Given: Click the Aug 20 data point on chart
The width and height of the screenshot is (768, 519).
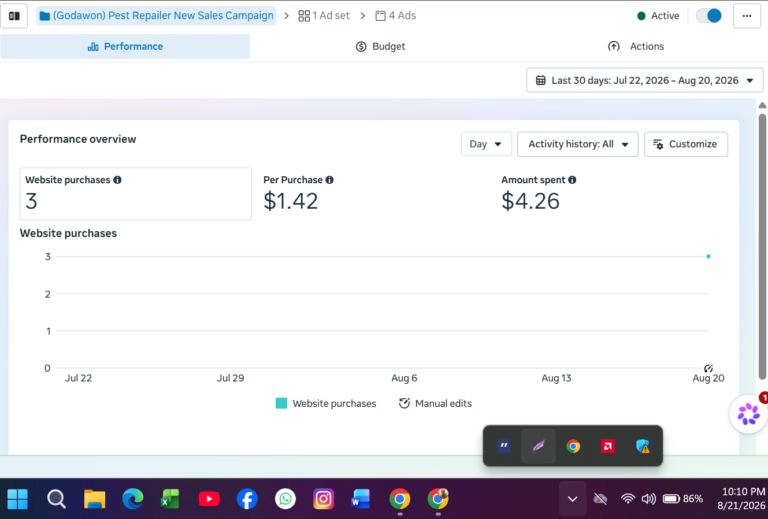Looking at the screenshot, I should coord(708,256).
